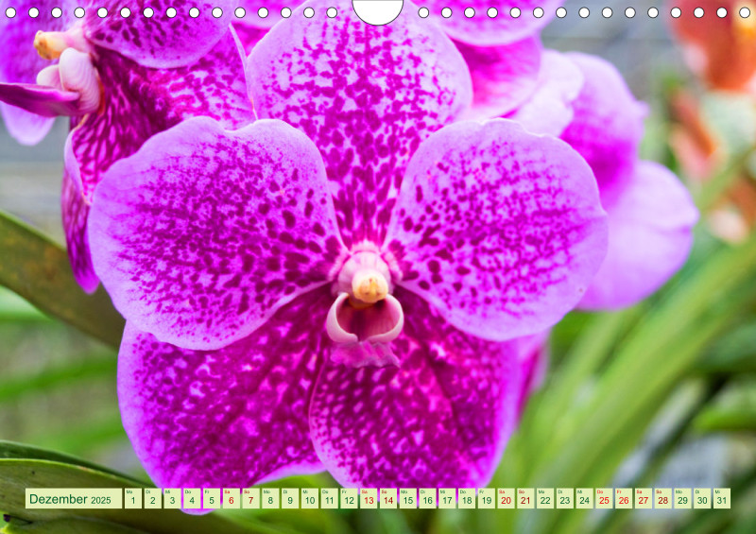Pick the red date 27
This screenshot has height=534, width=756.
pos(644,498)
